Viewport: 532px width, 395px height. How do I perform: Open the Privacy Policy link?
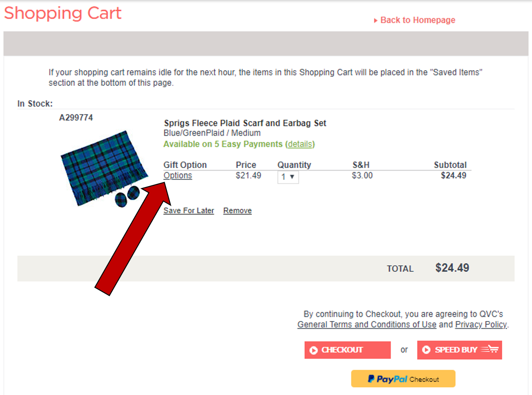(480, 325)
